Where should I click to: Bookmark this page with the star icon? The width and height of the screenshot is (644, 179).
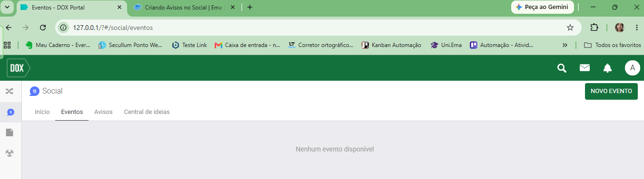[570, 28]
